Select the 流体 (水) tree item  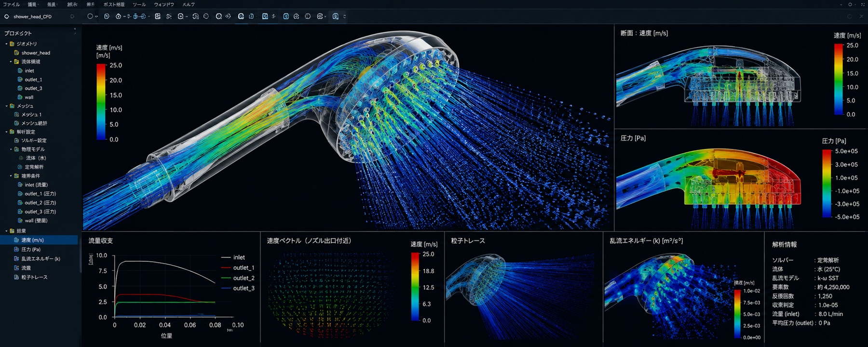coord(36,158)
